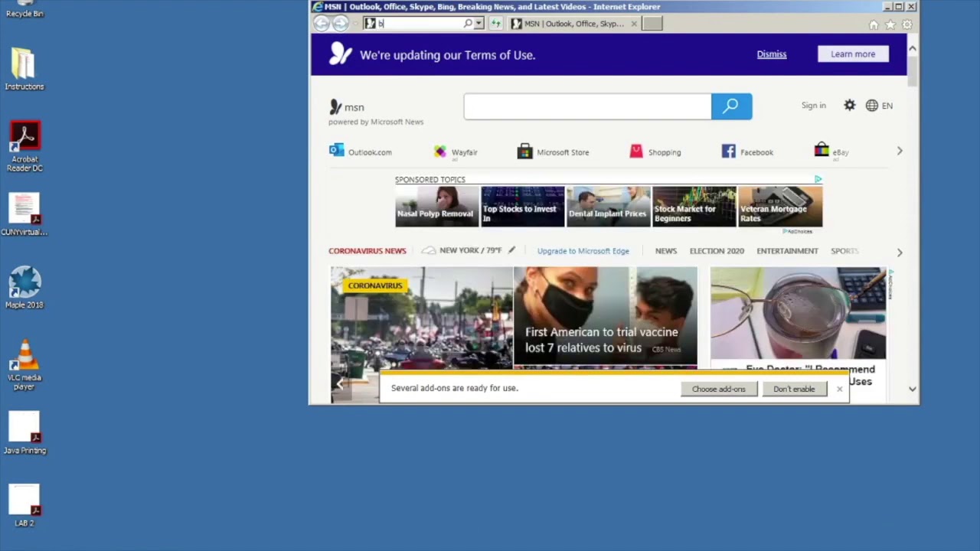Open the Outlook.com shortcut
Viewport: 980px width, 551px height.
(361, 152)
